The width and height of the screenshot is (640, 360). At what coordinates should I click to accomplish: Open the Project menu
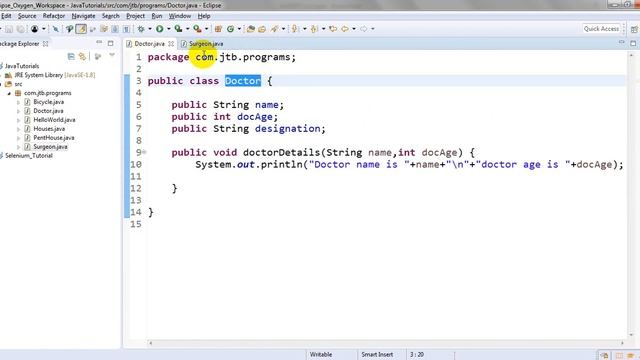[136, 16]
